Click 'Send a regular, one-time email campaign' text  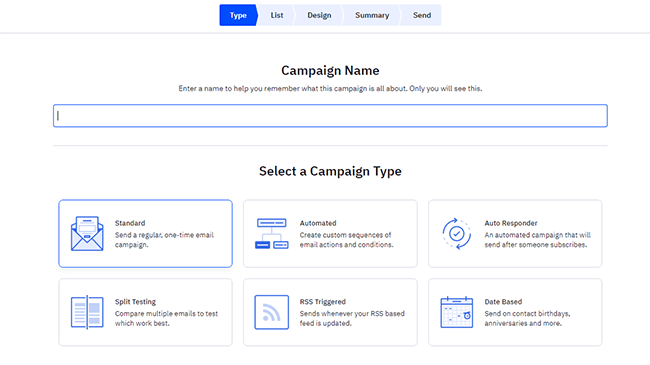pyautogui.click(x=164, y=240)
